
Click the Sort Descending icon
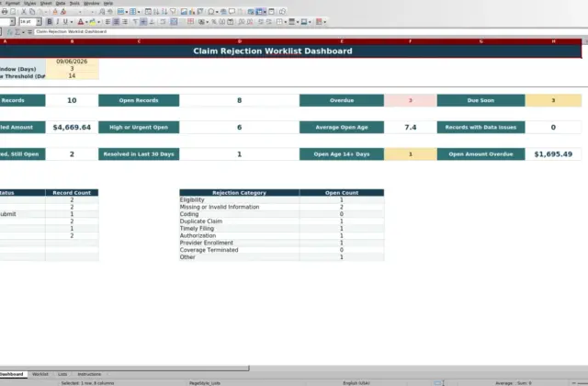coord(164,12)
